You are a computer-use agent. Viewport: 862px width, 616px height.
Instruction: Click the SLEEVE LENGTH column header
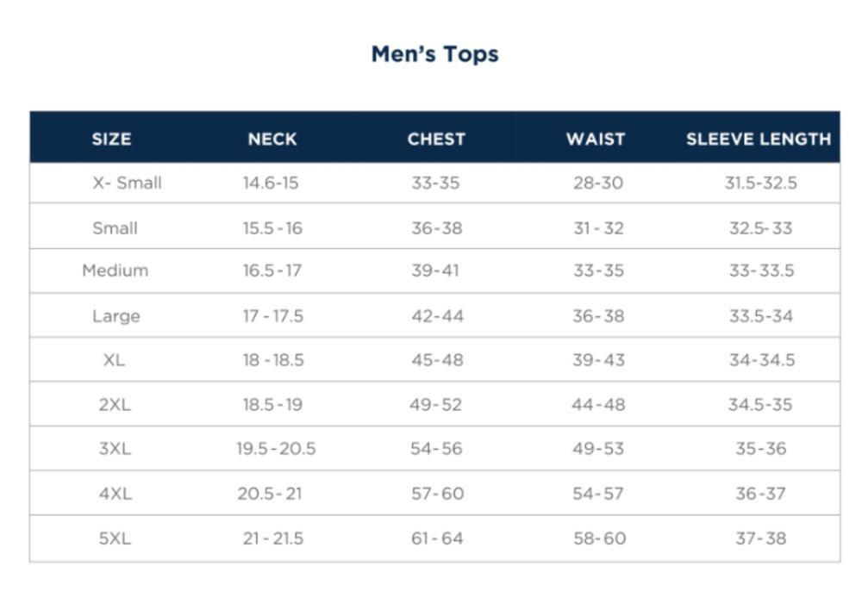click(x=759, y=139)
